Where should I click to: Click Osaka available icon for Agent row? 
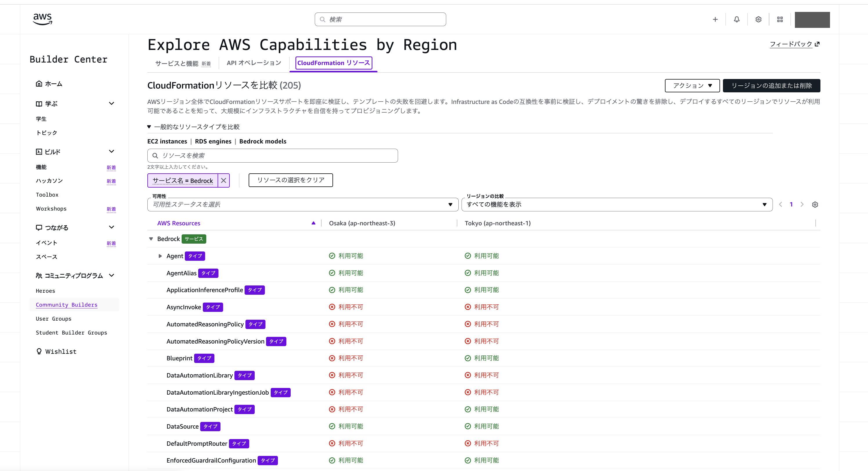332,256
